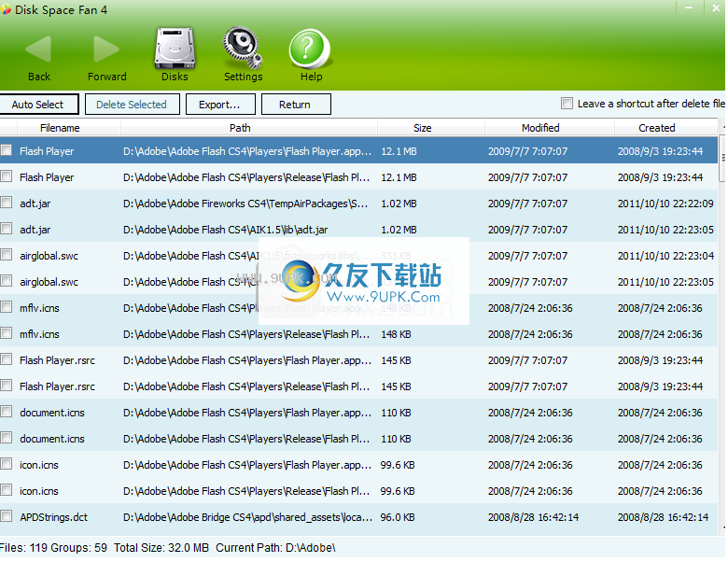The height and width of the screenshot is (562, 728).
Task: Click Adobe Bridge CS4 apd shared_assets path
Action: pos(247,517)
